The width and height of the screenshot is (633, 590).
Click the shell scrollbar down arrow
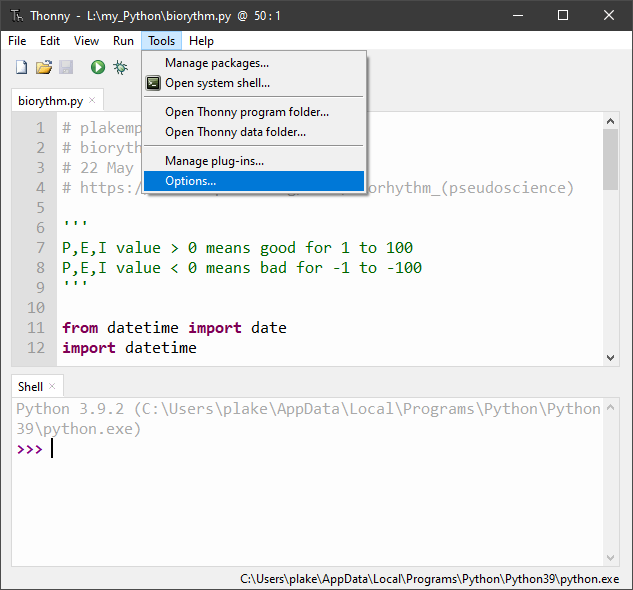pyautogui.click(x=610, y=558)
